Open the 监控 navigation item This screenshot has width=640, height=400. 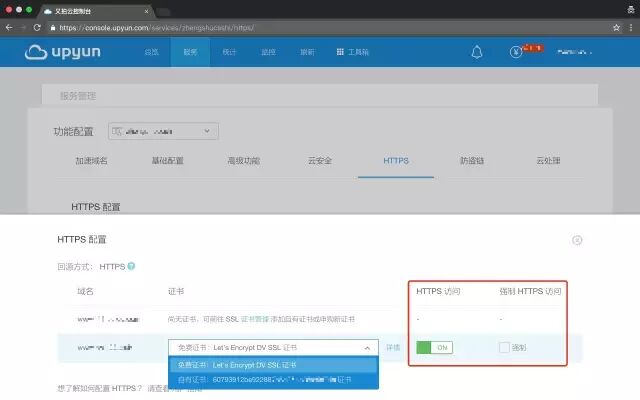tap(268, 52)
